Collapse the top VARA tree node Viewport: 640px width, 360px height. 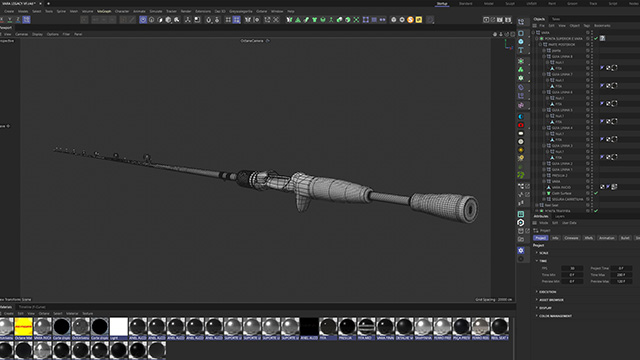click(x=533, y=33)
